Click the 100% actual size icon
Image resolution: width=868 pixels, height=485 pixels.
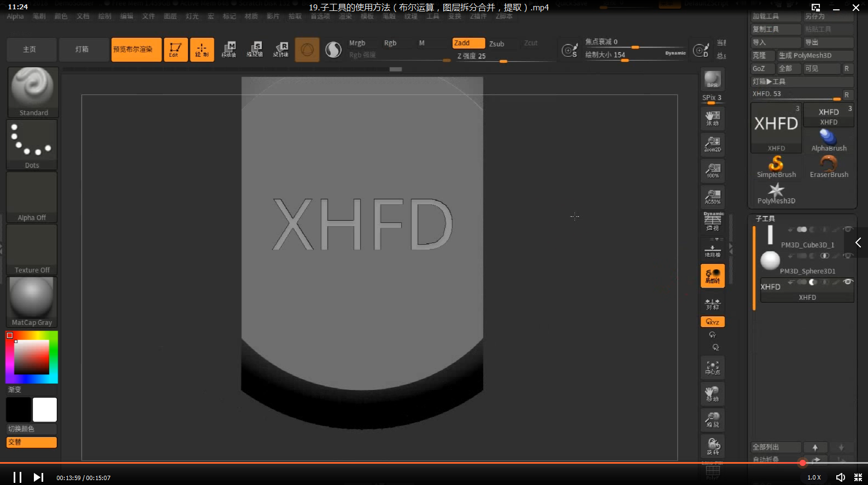pyautogui.click(x=712, y=170)
